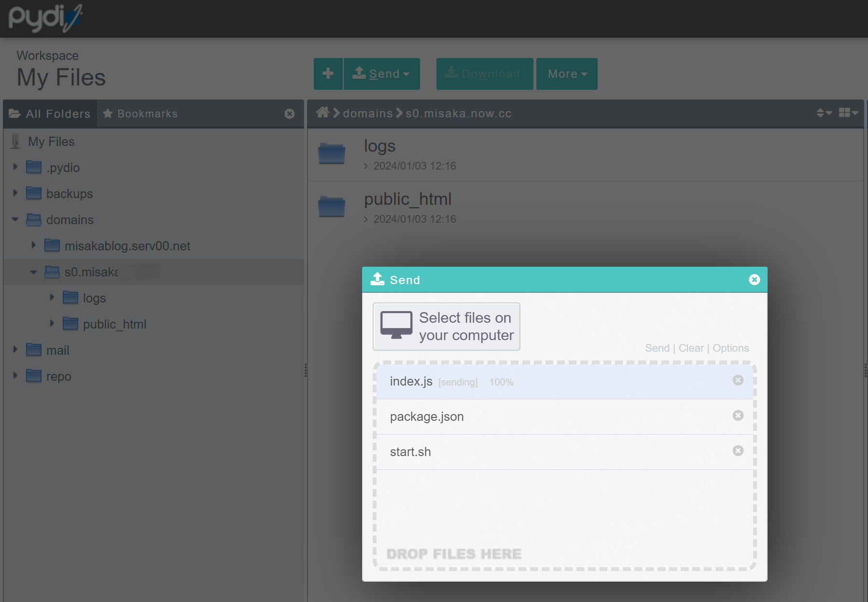The image size is (868, 602).
Task: Click the Options link in Send dialog
Action: click(x=730, y=348)
